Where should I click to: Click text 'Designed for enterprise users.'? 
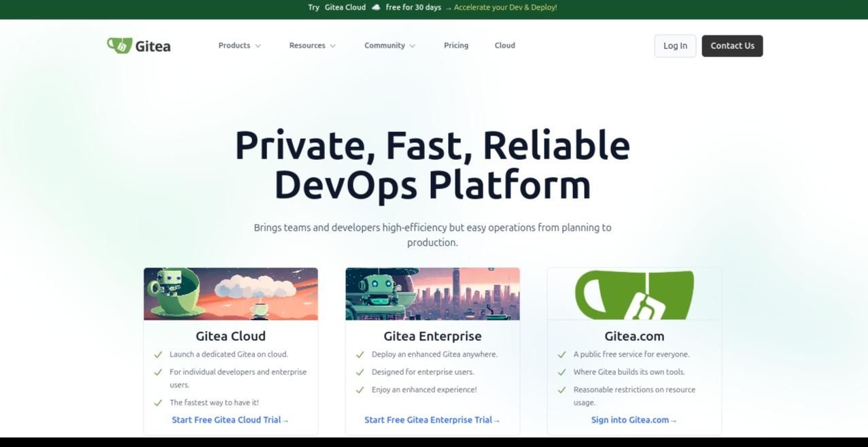coord(423,372)
